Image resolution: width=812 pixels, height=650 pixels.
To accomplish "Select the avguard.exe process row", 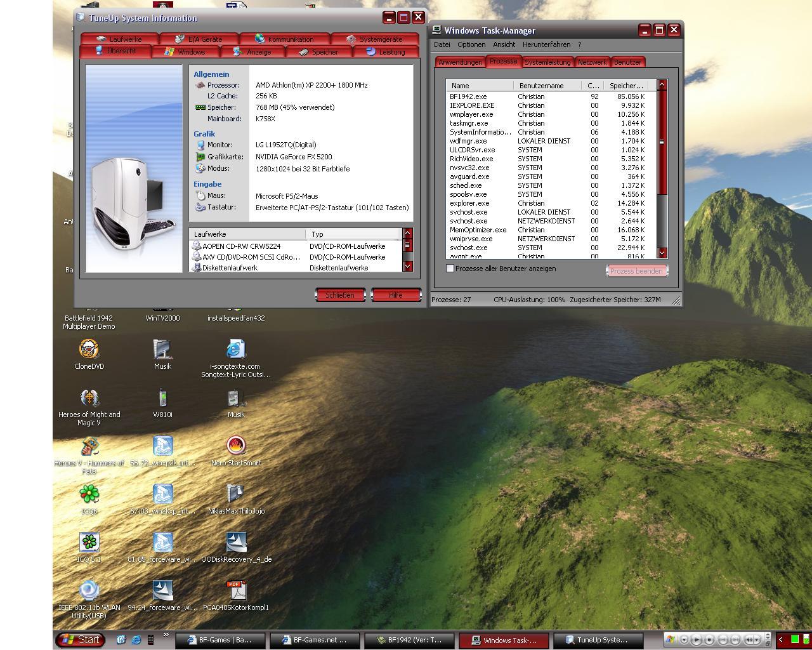I will tap(551, 176).
